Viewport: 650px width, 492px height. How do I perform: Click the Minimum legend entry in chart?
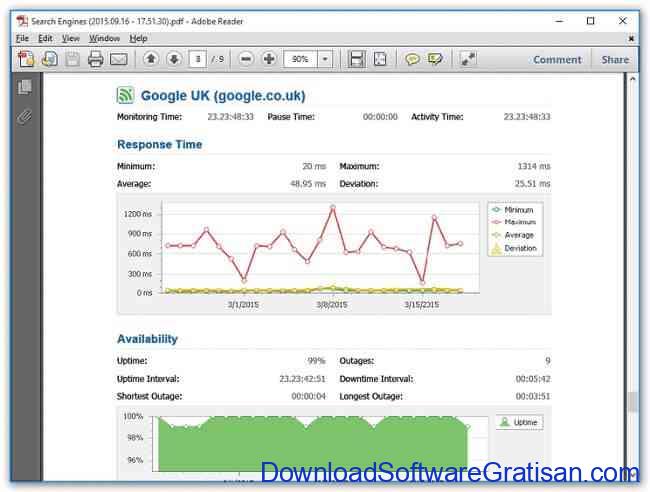click(x=513, y=210)
